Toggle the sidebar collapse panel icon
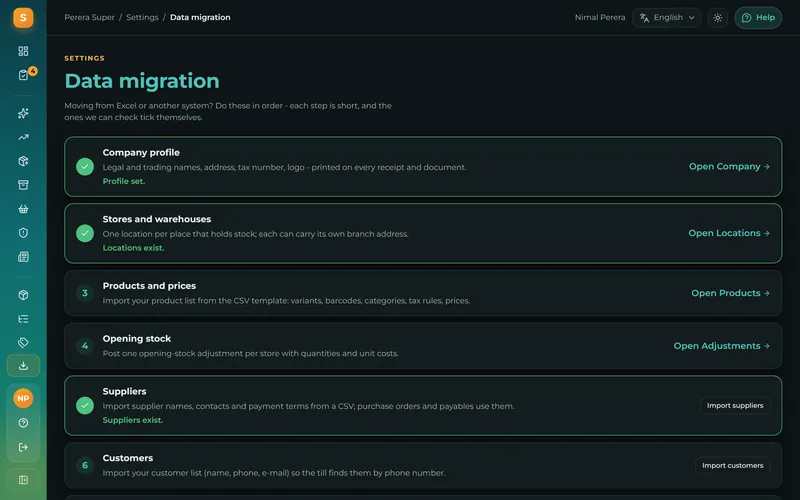The width and height of the screenshot is (800, 500). (23, 480)
